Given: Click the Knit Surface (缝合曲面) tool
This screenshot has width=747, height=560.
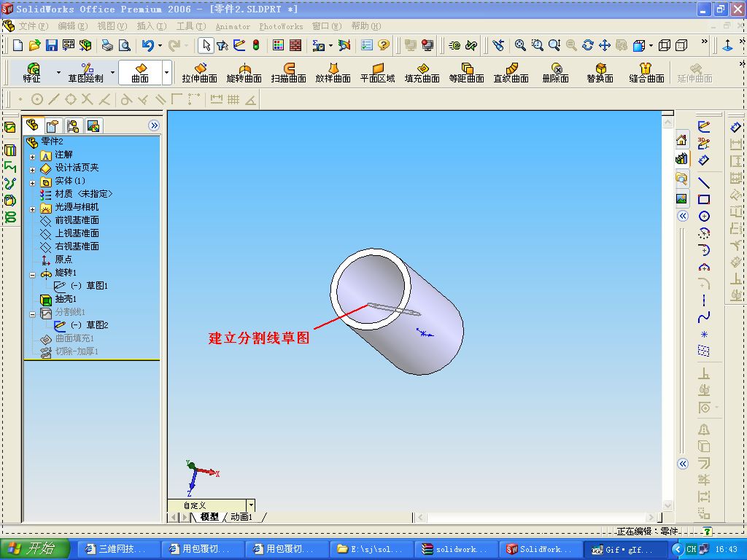Looking at the screenshot, I should tap(646, 73).
